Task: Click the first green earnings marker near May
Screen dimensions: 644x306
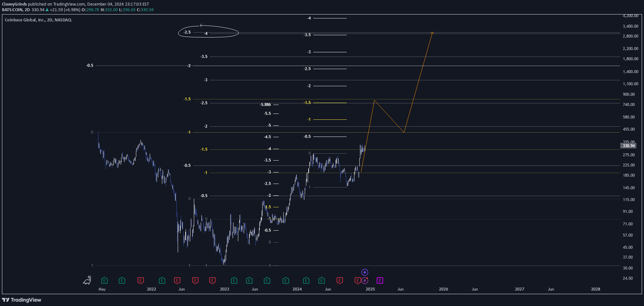Action: pyautogui.click(x=104, y=281)
